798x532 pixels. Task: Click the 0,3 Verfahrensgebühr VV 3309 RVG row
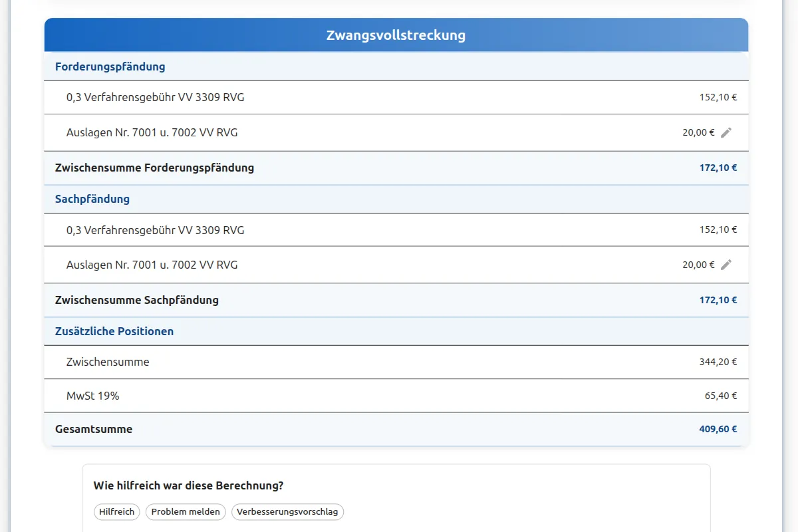[155, 97]
